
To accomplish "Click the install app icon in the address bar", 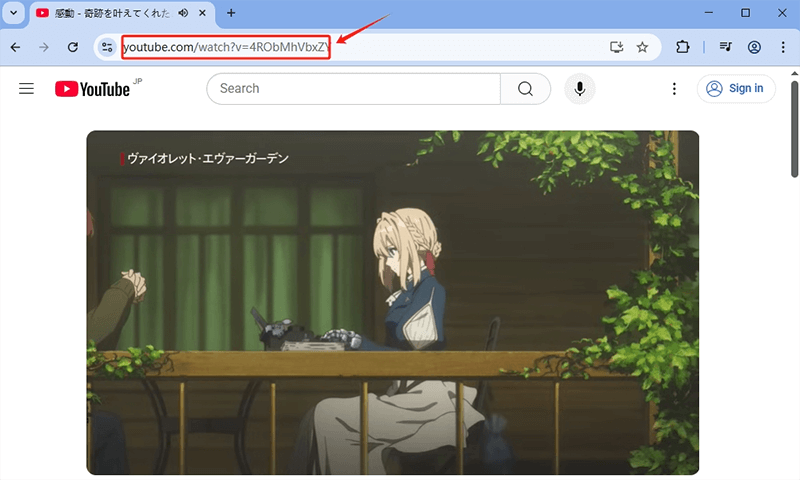I will click(617, 47).
